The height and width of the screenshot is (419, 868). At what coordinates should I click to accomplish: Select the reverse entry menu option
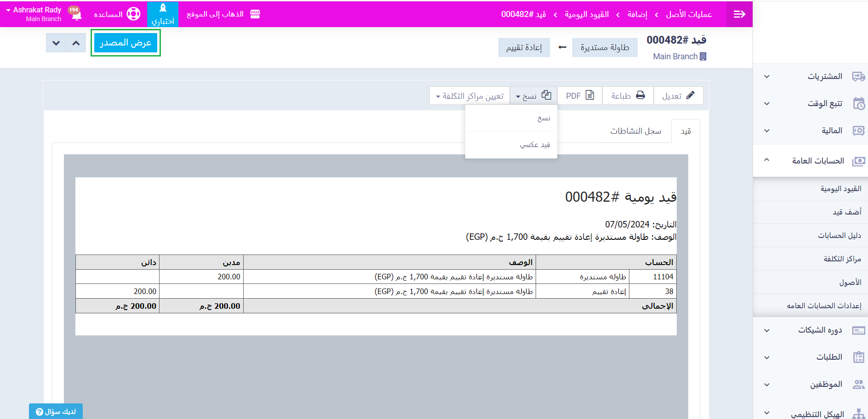535,145
